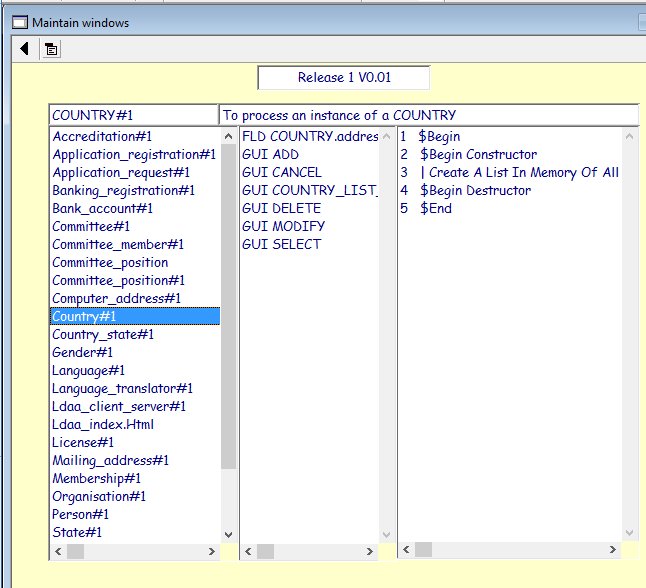The image size is (646, 588).
Task: Select Accreditation#1 in the window list
Action: [x=102, y=136]
